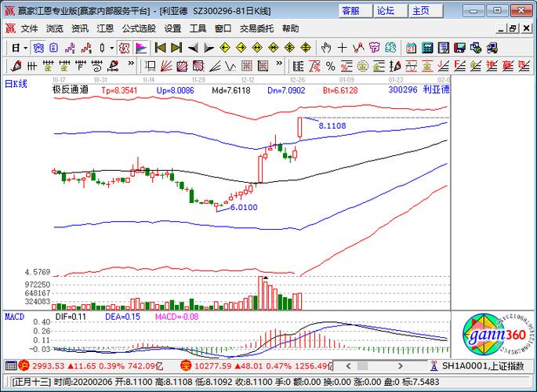This screenshot has height=392, width=537.
Task: Open the calculator tool icon
Action: pos(427,48)
